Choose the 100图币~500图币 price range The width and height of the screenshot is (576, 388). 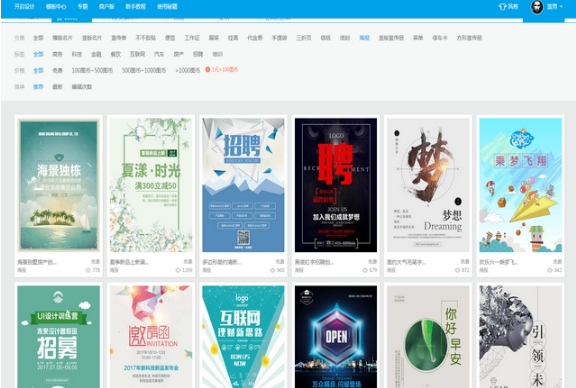(92, 70)
